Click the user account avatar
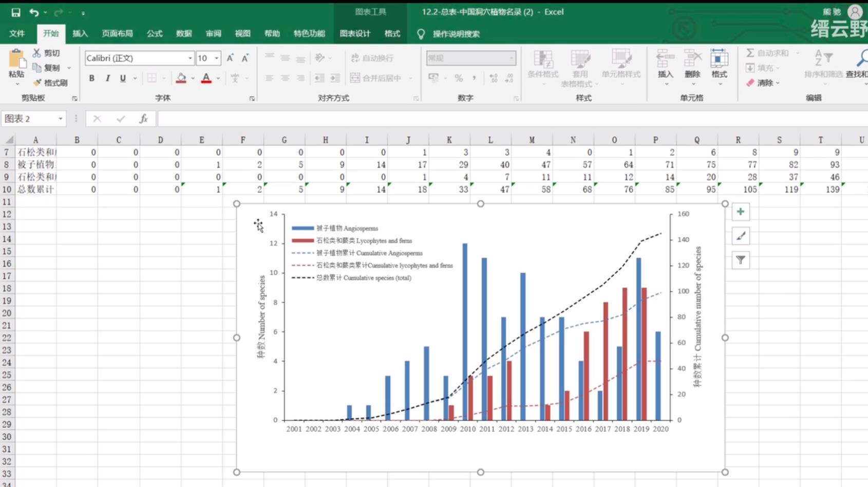Viewport: 868px width, 487px height. [855, 12]
